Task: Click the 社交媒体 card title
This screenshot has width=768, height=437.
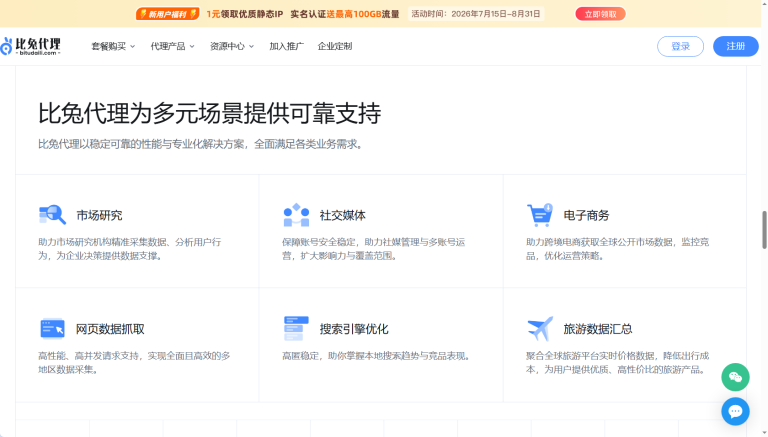Action: (x=343, y=215)
